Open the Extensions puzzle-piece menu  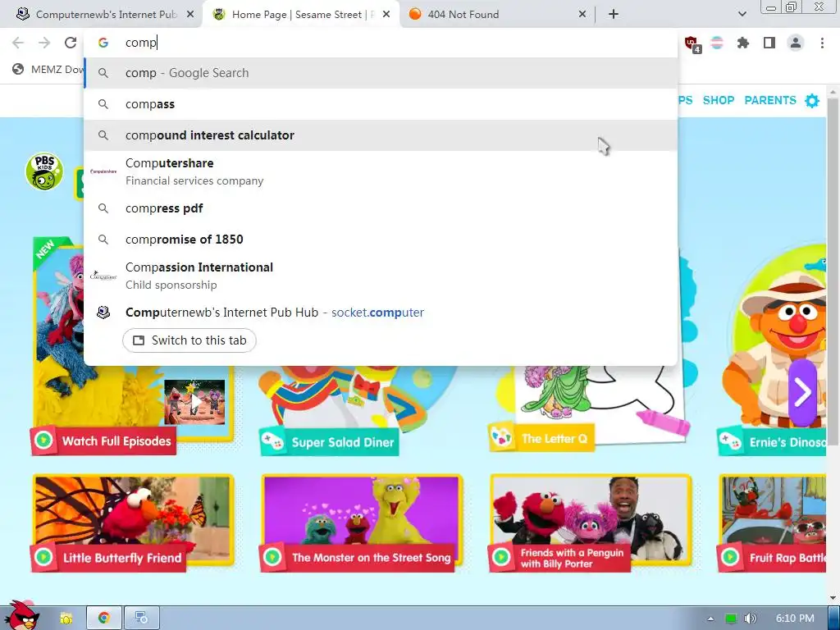[743, 43]
